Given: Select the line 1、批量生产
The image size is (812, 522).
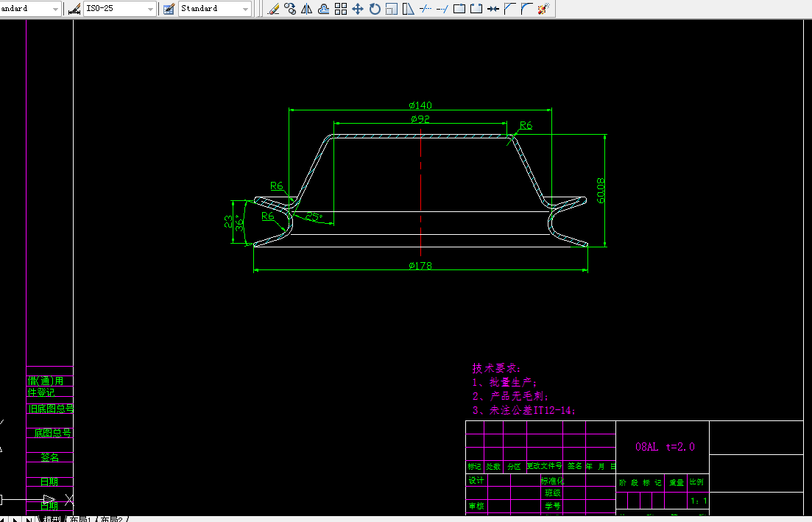Looking at the screenshot, I should [505, 383].
